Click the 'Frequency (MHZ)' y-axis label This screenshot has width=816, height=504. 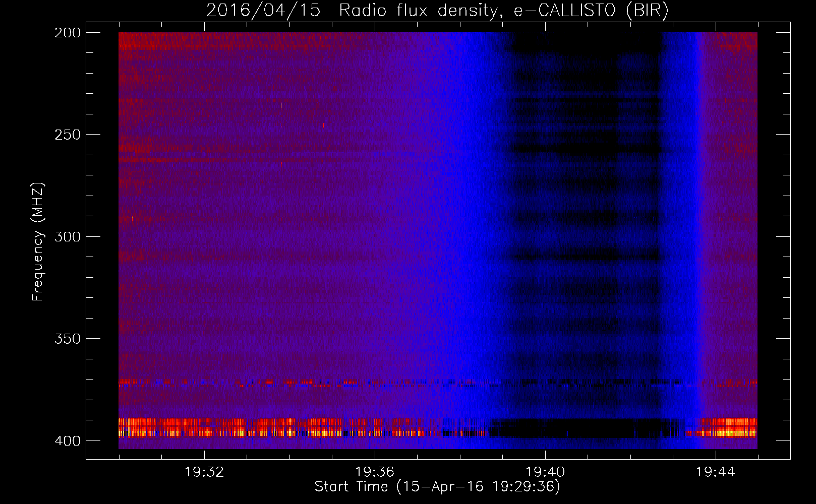pyautogui.click(x=38, y=242)
